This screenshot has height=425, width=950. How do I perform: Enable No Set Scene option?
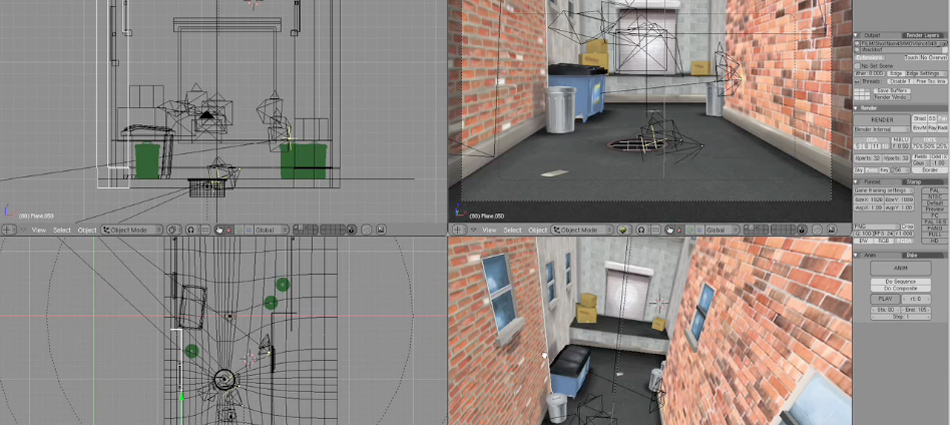857,66
